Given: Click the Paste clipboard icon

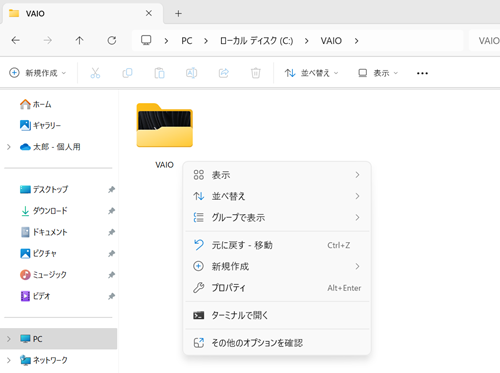Looking at the screenshot, I should click(159, 73).
